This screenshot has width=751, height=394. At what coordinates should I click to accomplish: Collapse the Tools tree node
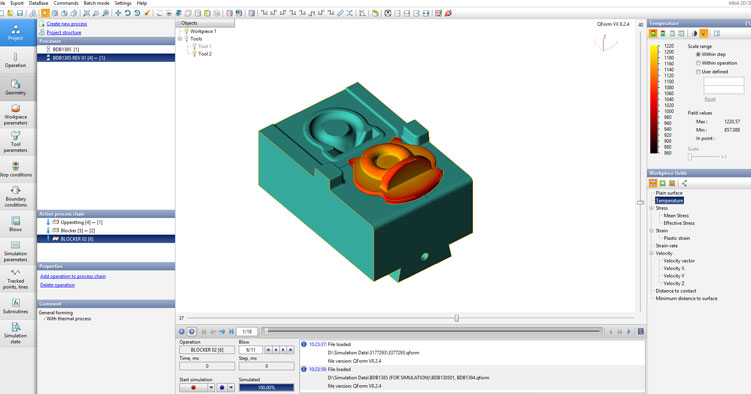[x=180, y=39]
